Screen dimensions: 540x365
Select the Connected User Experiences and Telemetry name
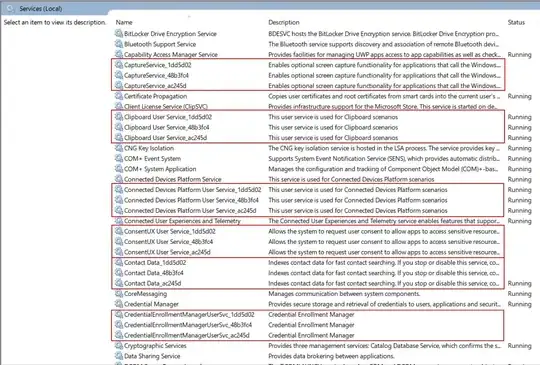182,221
